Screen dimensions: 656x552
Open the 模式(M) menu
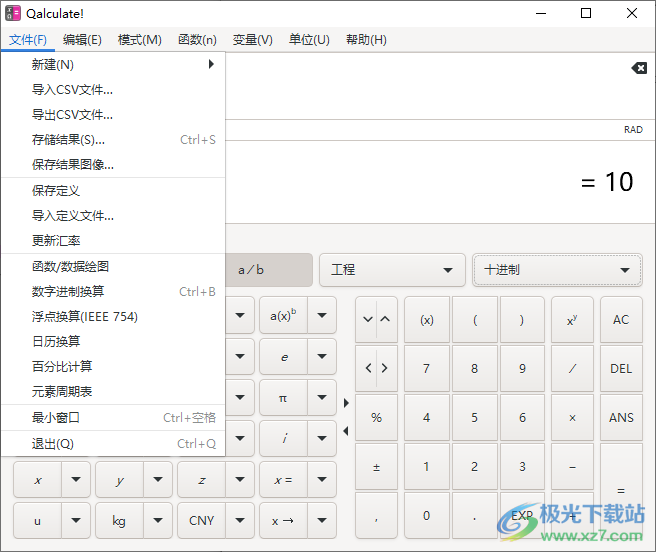coord(140,40)
